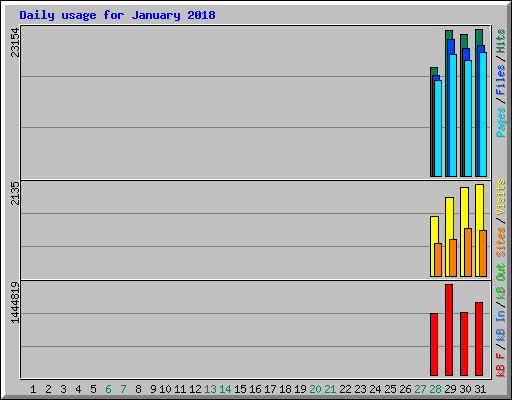Click green day number 28 on the x-axis
This screenshot has width=512, height=400.
coord(435,389)
